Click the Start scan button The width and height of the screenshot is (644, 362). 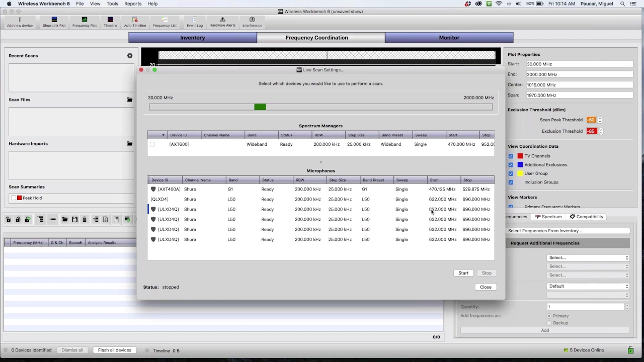[x=463, y=273]
